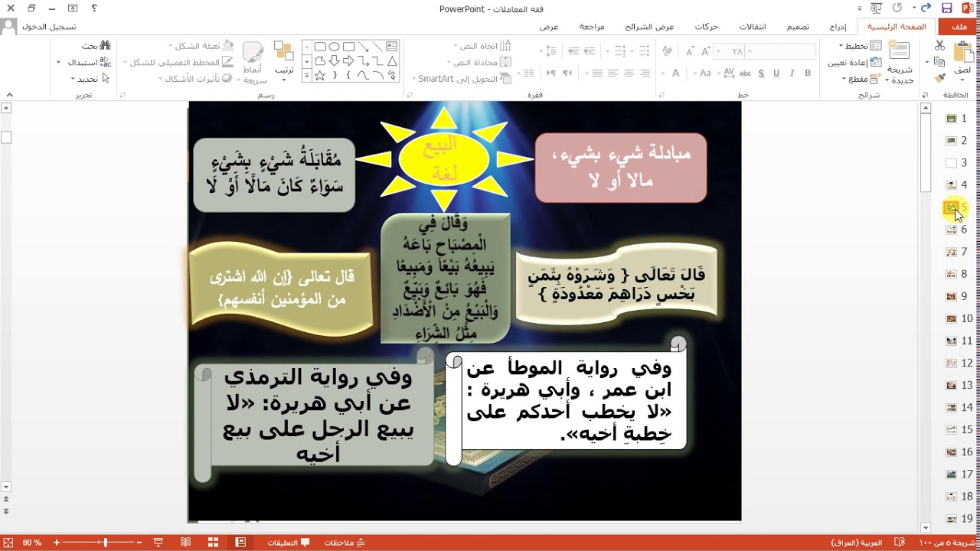Click the fit slide to window icon

tap(10, 542)
